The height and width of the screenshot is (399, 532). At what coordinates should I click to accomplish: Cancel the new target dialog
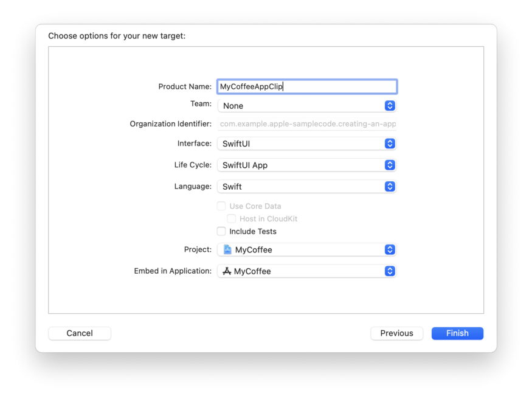(x=80, y=333)
